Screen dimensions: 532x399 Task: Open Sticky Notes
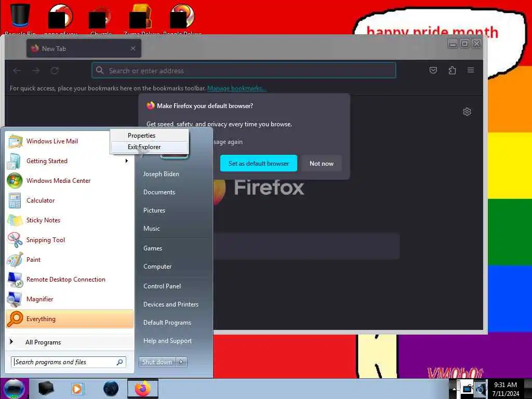point(70,220)
